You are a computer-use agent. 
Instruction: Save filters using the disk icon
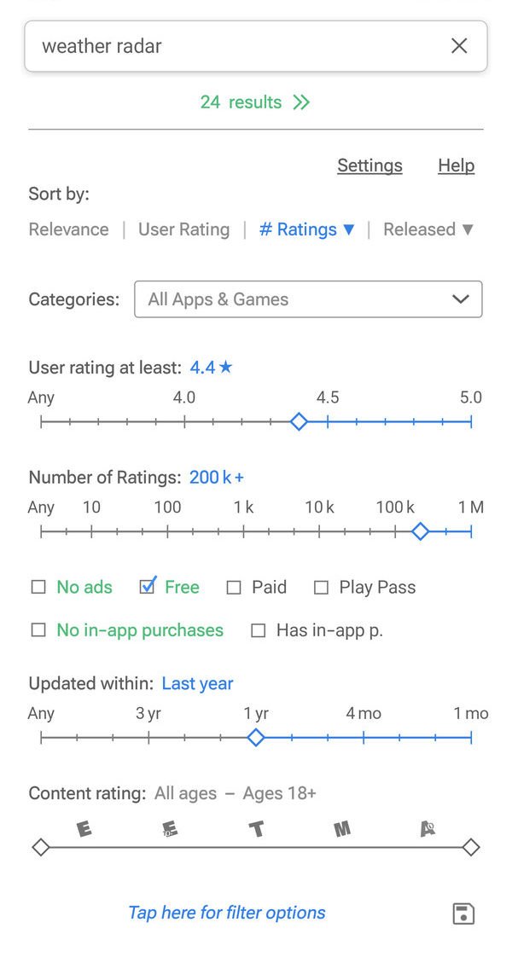pos(462,913)
